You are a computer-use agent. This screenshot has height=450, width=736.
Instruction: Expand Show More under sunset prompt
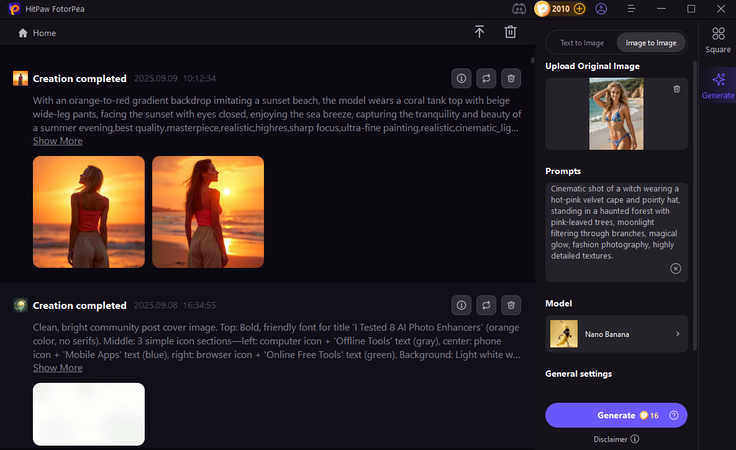pos(57,141)
